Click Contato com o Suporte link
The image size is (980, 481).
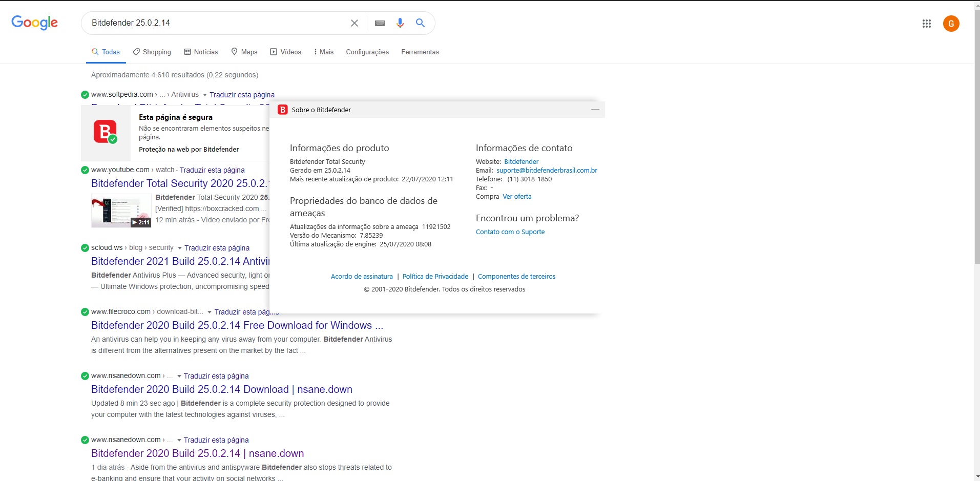pos(510,232)
